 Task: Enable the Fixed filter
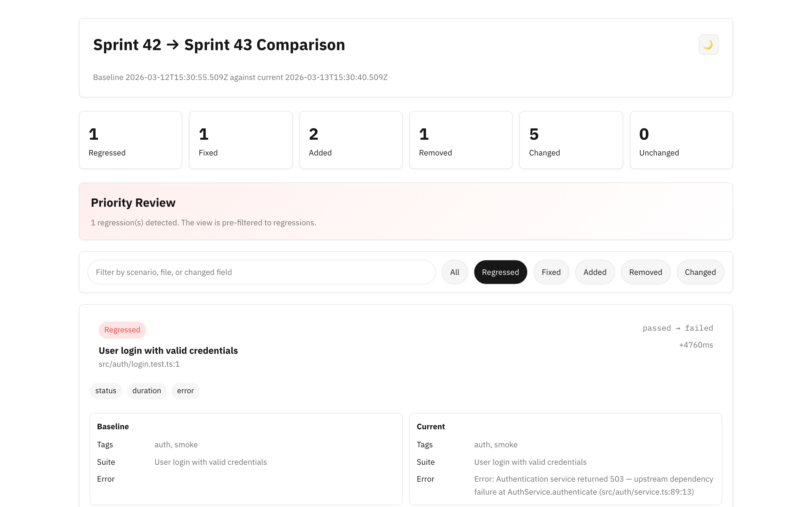pyautogui.click(x=551, y=272)
